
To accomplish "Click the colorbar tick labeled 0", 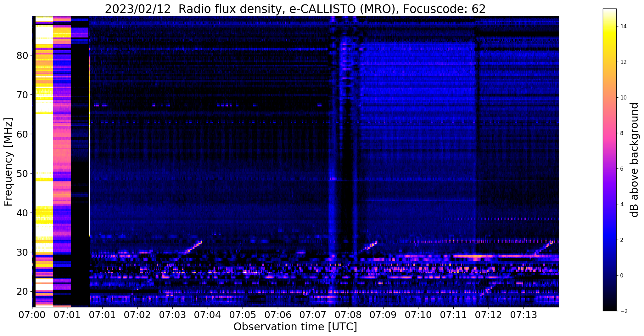I will [x=621, y=276].
